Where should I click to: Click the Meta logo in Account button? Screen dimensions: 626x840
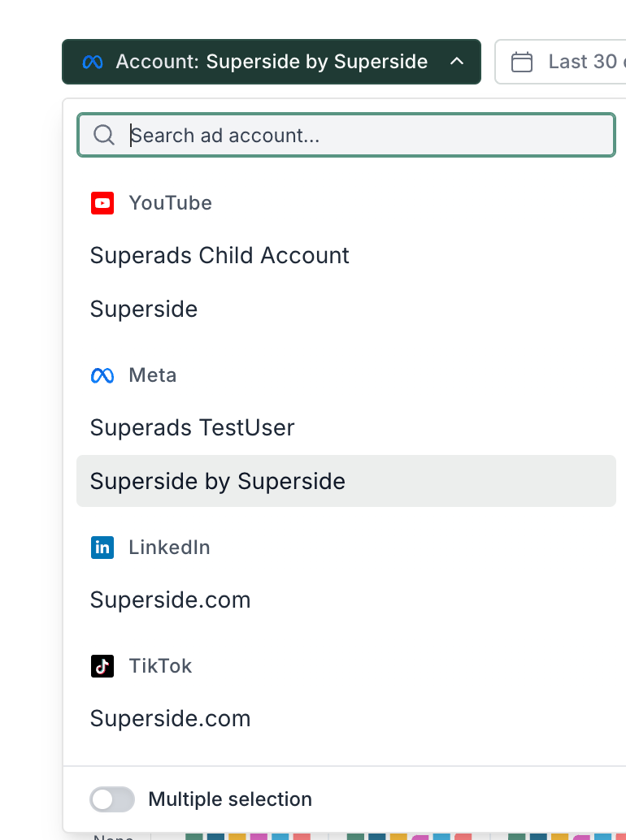click(93, 62)
